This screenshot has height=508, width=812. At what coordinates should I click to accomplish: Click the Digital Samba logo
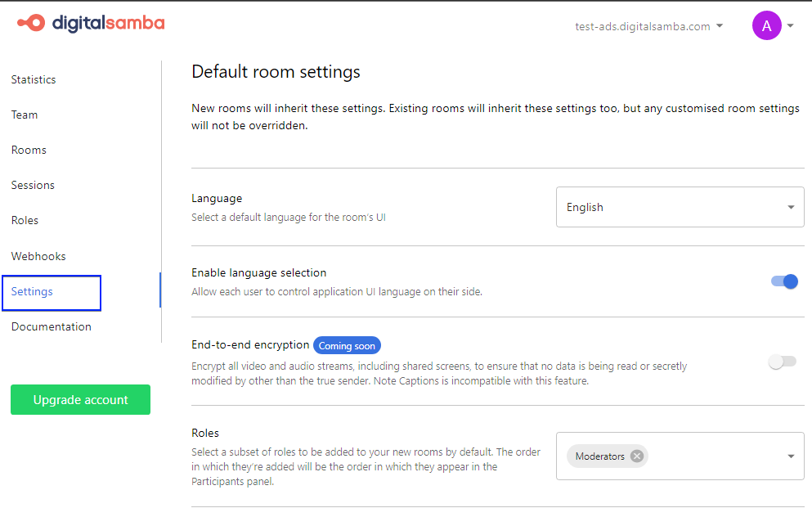point(90,24)
